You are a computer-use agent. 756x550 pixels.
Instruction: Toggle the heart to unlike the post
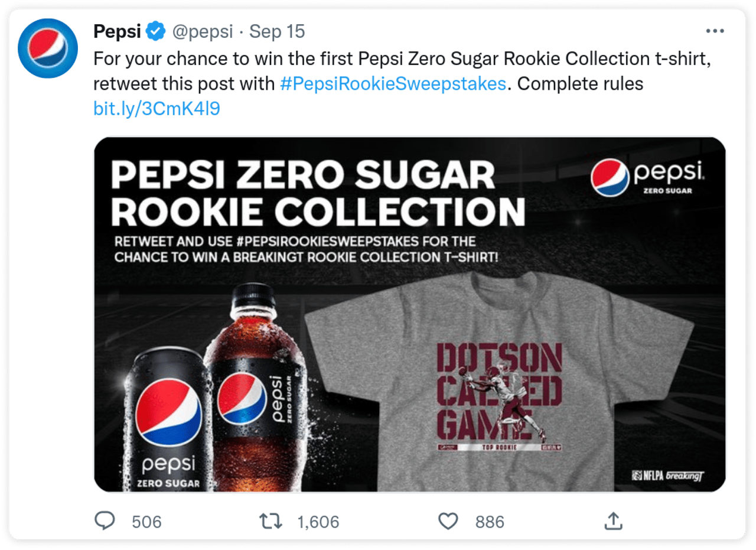[x=449, y=521]
